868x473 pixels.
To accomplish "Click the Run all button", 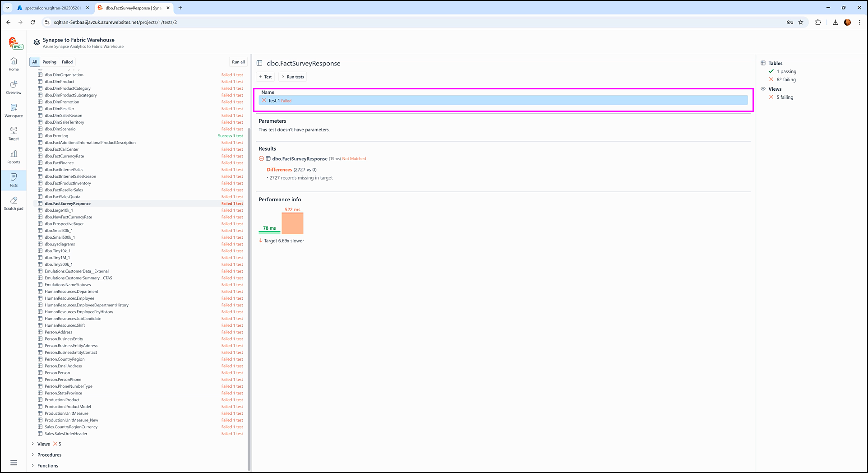I will pos(238,62).
